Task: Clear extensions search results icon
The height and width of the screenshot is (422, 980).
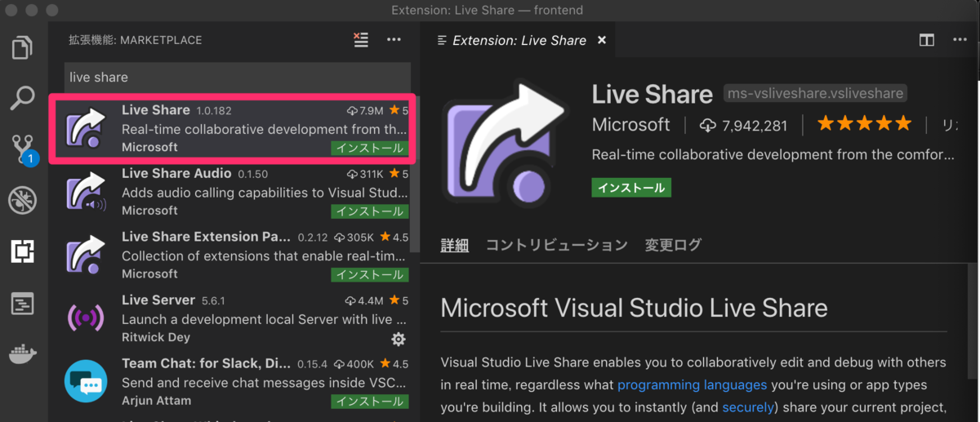Action: 361,39
